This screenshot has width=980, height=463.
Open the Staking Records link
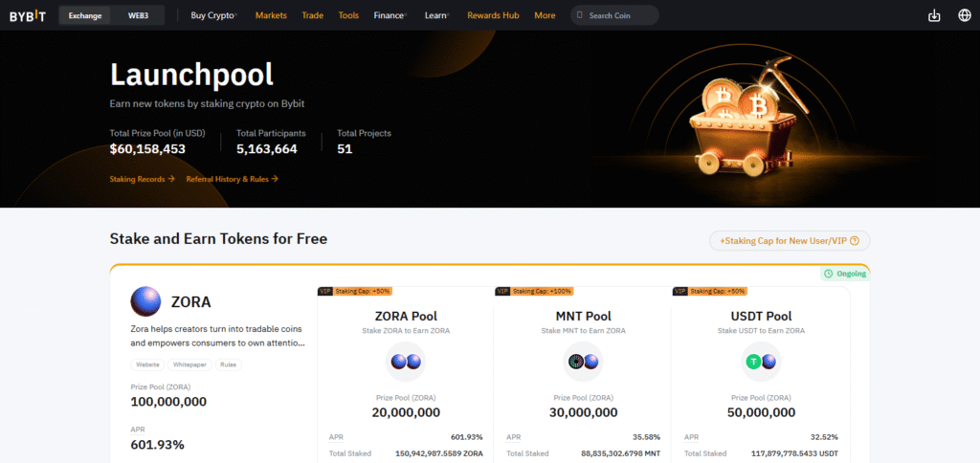coord(142,179)
